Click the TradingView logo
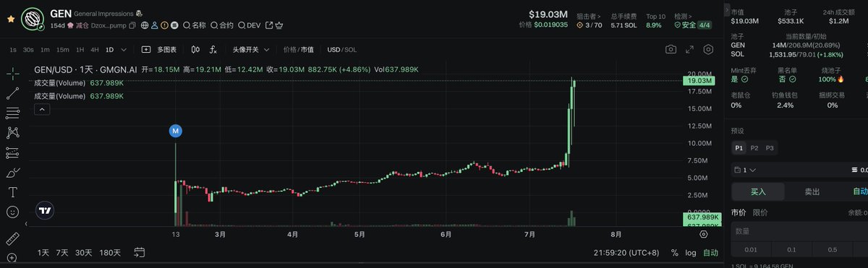Screen dimensions: 868x268 46,211
